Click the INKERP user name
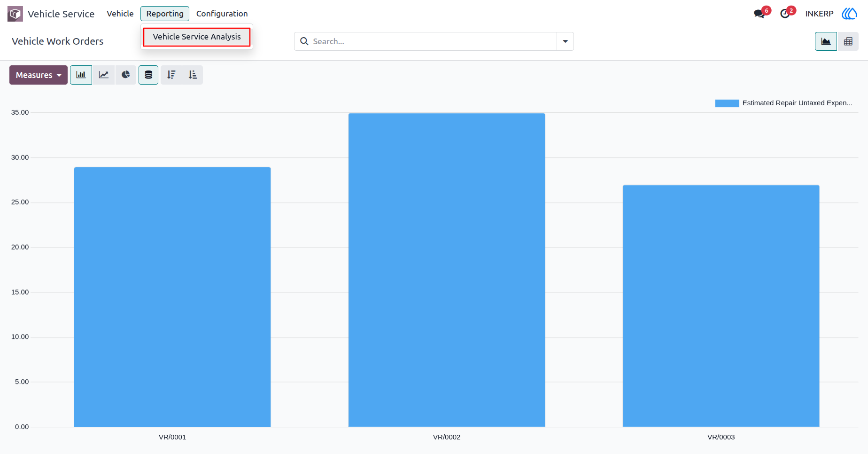This screenshot has height=454, width=868. tap(819, 14)
